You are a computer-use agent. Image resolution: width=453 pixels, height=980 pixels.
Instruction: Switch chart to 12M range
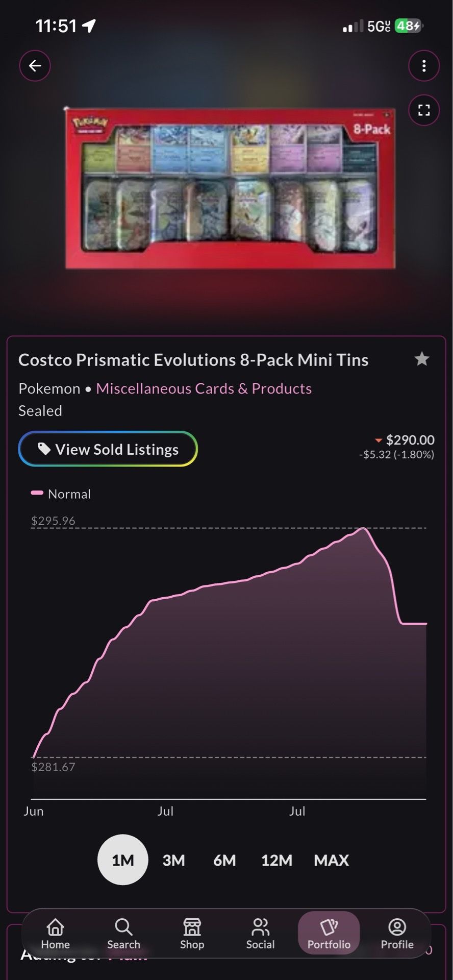[x=276, y=860]
